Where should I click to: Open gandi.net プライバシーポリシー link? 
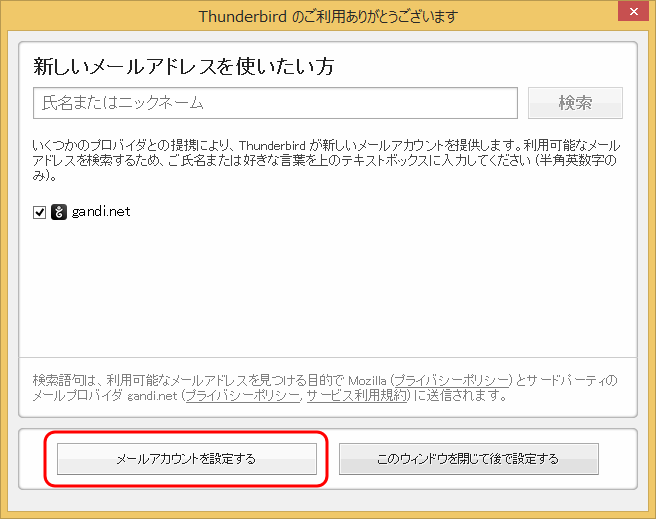[243, 395]
